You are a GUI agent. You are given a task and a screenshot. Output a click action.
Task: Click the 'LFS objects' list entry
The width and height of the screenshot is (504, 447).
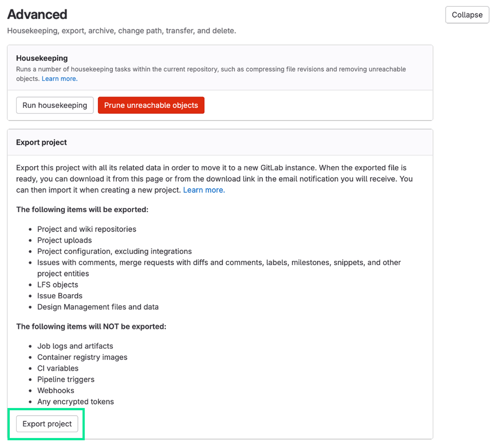point(58,284)
